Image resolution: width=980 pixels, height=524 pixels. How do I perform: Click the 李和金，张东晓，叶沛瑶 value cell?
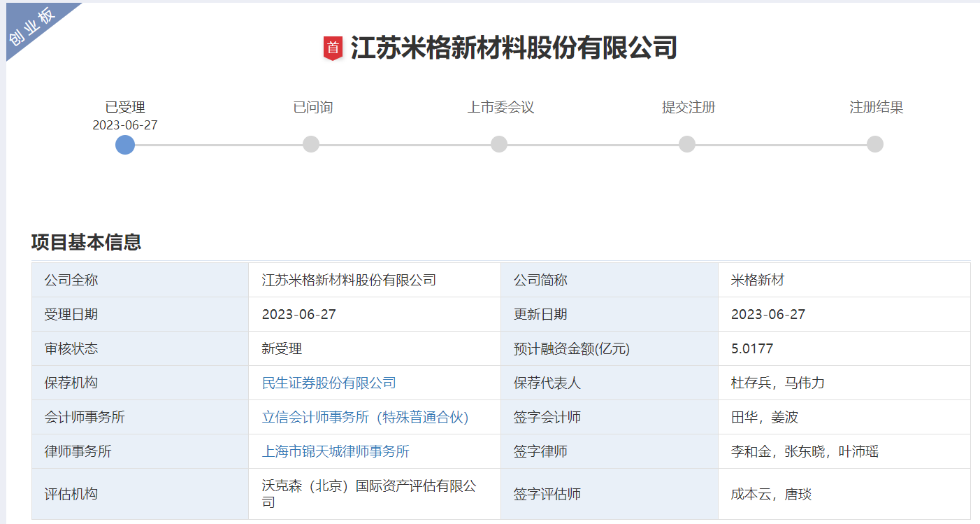coord(844,451)
